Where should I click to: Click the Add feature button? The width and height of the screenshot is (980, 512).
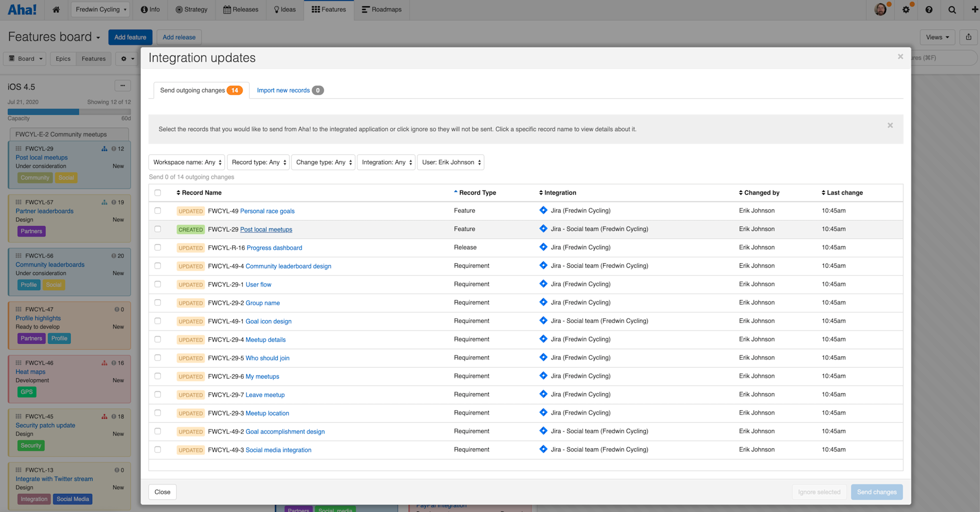130,37
